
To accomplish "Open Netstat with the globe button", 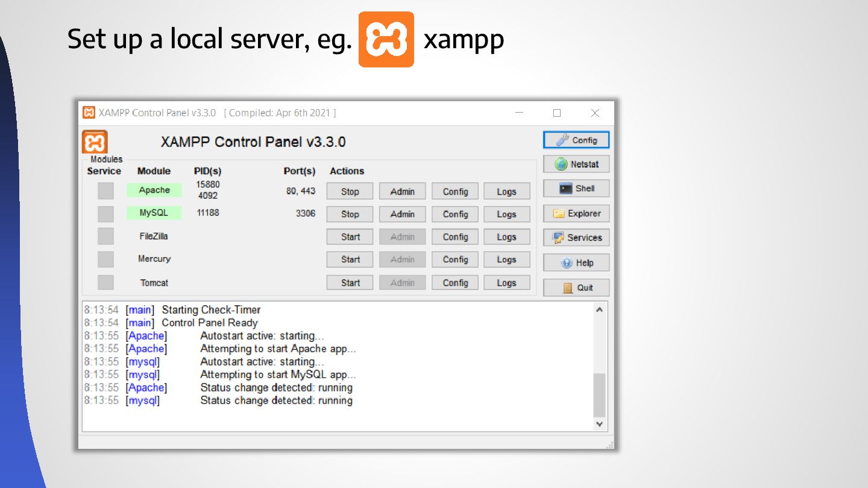I will click(x=576, y=164).
